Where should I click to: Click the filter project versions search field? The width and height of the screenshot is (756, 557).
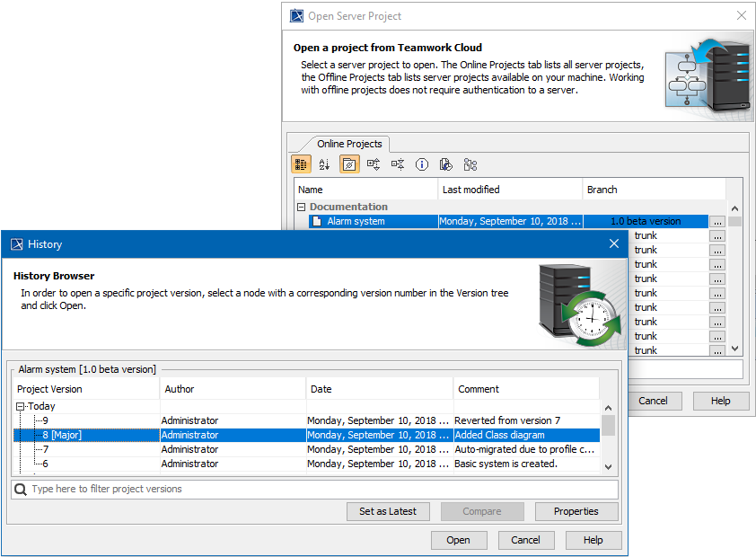click(x=314, y=490)
